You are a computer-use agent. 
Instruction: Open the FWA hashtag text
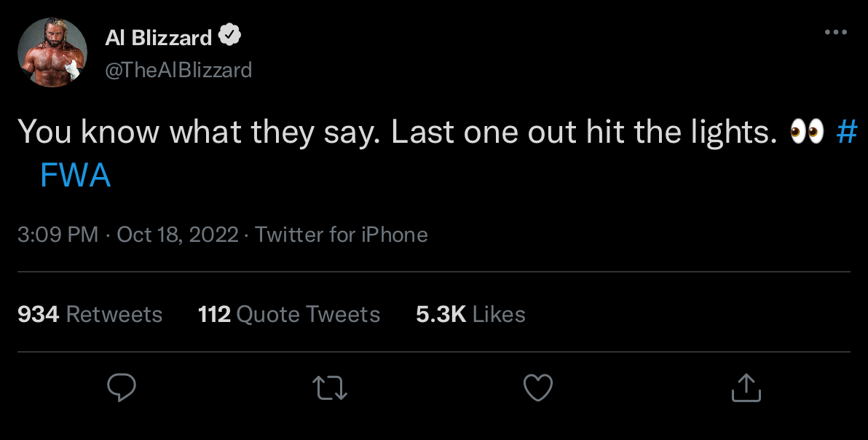click(75, 176)
